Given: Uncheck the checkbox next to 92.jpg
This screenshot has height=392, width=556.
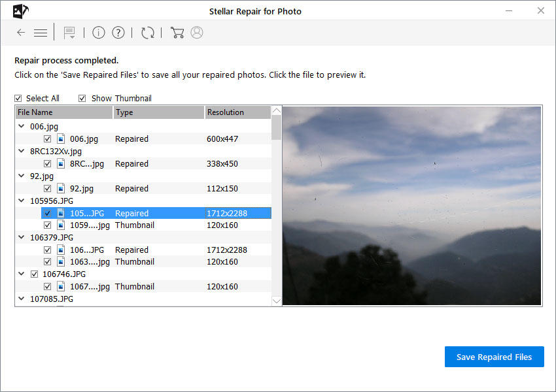Looking at the screenshot, I should tap(47, 188).
